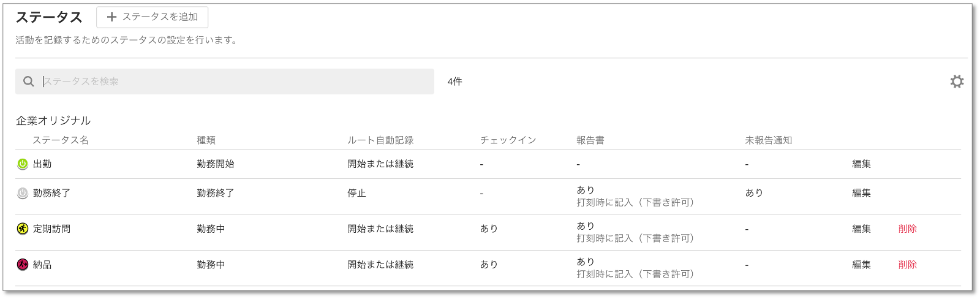Screen dimensions: 980x299
Task: Click the yellow 定期訪問 status icon
Action: pos(23,229)
